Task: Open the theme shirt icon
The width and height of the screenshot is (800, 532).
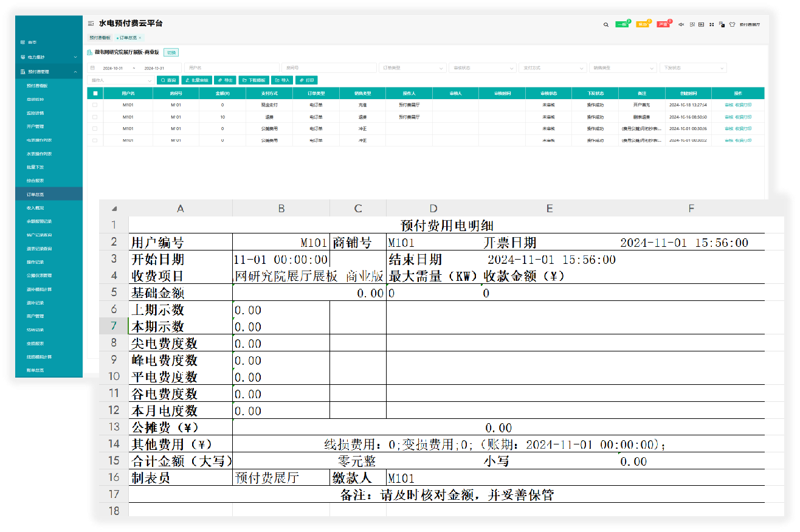Action: [x=732, y=24]
